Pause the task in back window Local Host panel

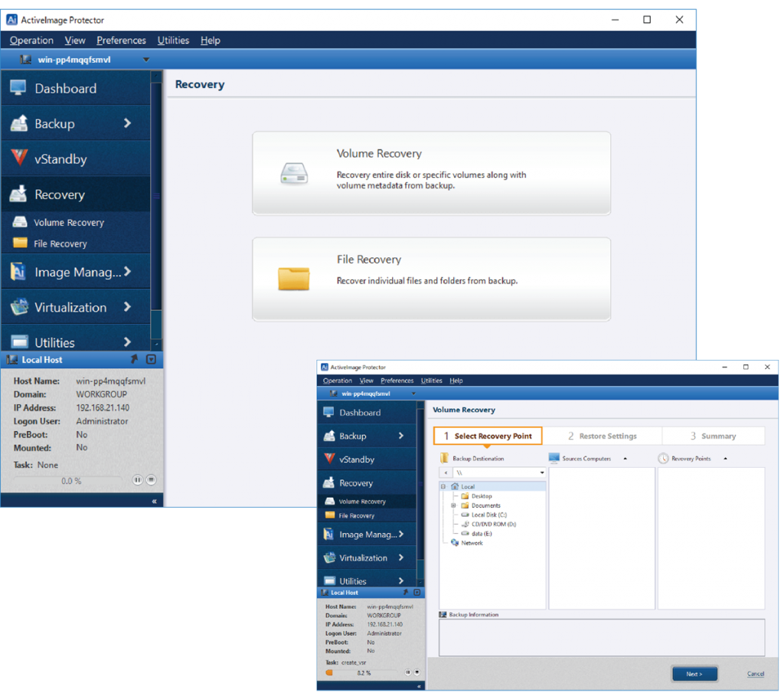pyautogui.click(x=138, y=480)
